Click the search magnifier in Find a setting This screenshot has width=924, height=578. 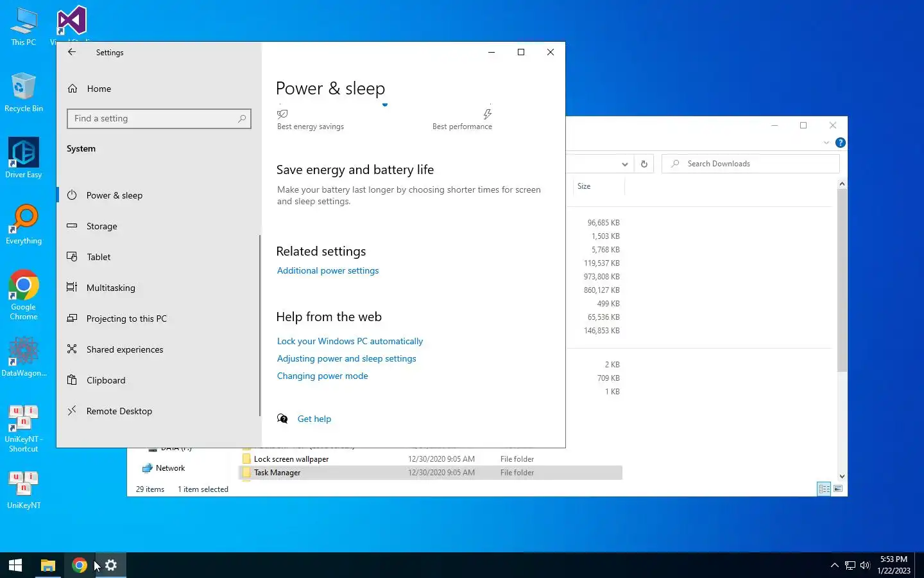242,119
